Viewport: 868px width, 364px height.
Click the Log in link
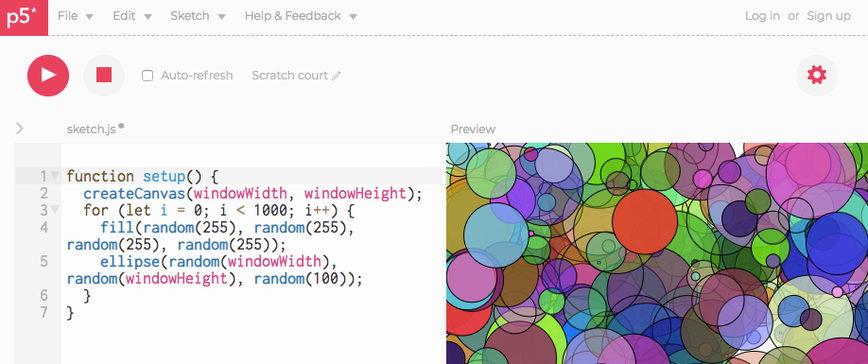[x=762, y=16]
